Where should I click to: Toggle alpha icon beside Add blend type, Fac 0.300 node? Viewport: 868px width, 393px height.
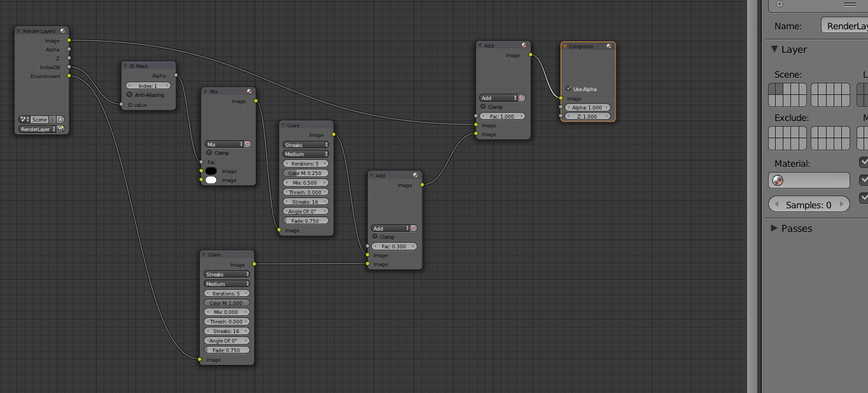tap(413, 228)
